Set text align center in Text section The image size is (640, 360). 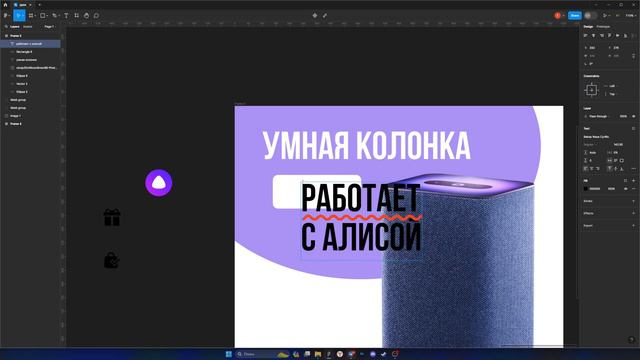click(592, 169)
